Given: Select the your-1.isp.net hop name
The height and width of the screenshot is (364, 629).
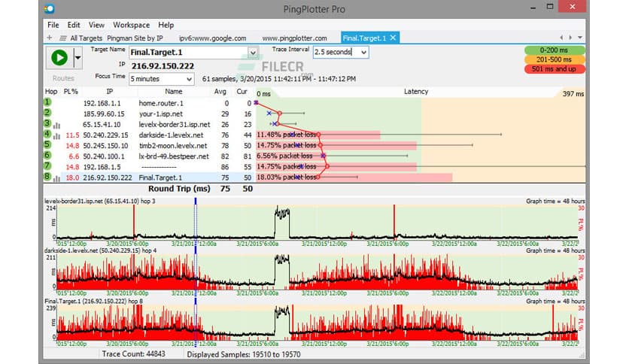Looking at the screenshot, I should (160, 114).
